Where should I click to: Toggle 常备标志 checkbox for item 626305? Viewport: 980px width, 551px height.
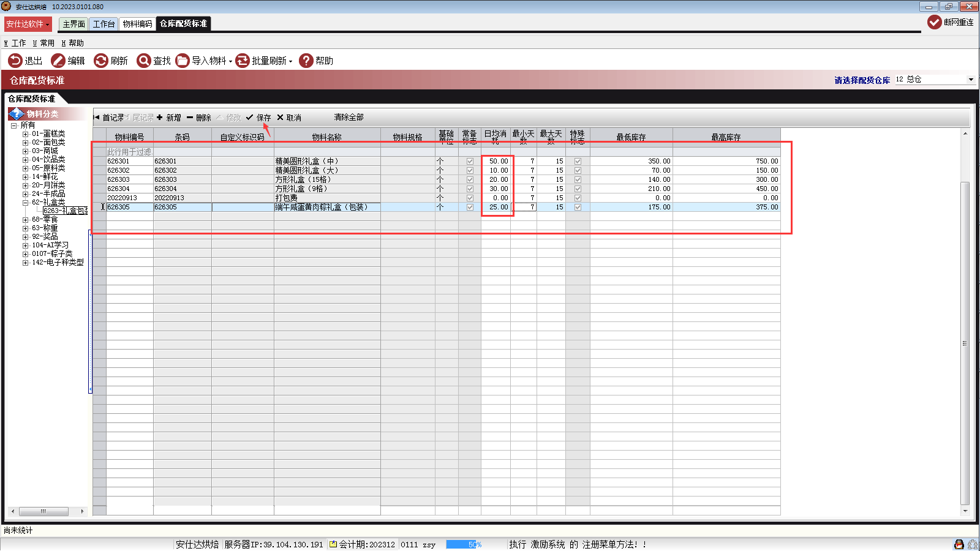coord(470,208)
